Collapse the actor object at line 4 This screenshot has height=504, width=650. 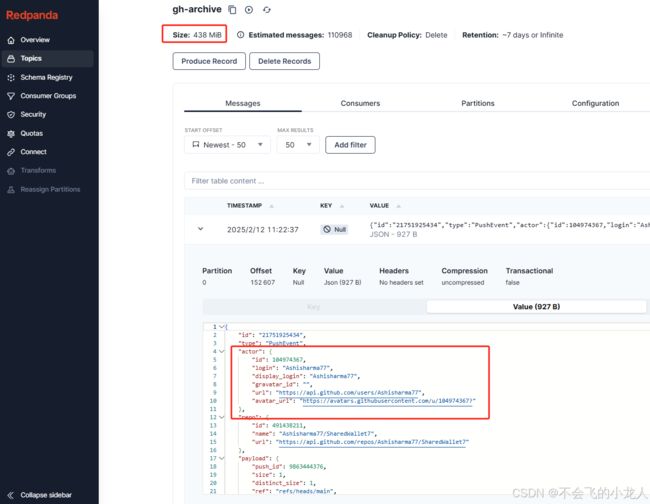[x=221, y=351]
